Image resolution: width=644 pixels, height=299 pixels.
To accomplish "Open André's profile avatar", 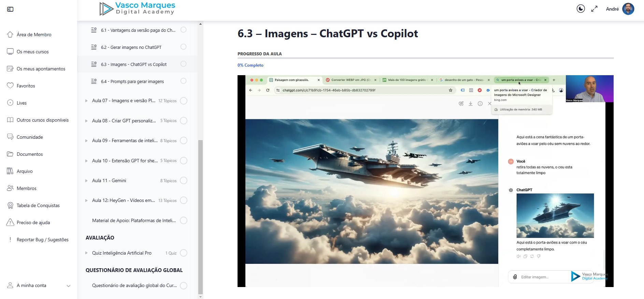I will coord(628,9).
